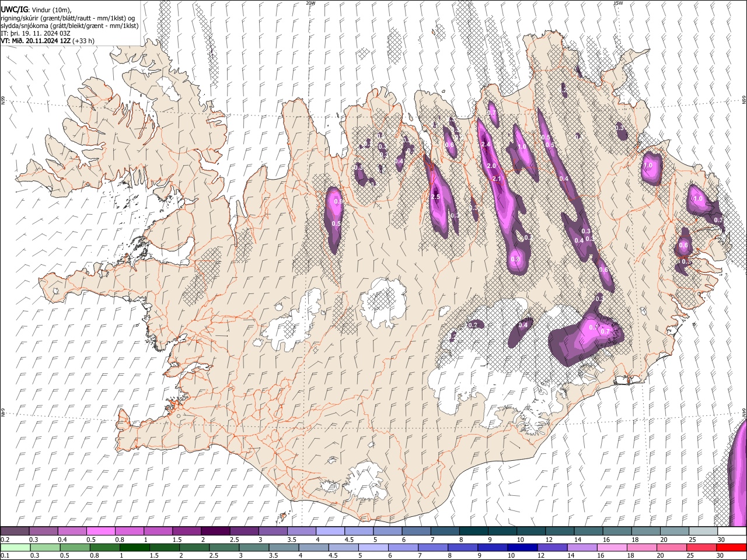This screenshot has height=560, width=747.
Task: Click the darkest green lower swatch between 1 and 1.5
Action: [x=135, y=547]
